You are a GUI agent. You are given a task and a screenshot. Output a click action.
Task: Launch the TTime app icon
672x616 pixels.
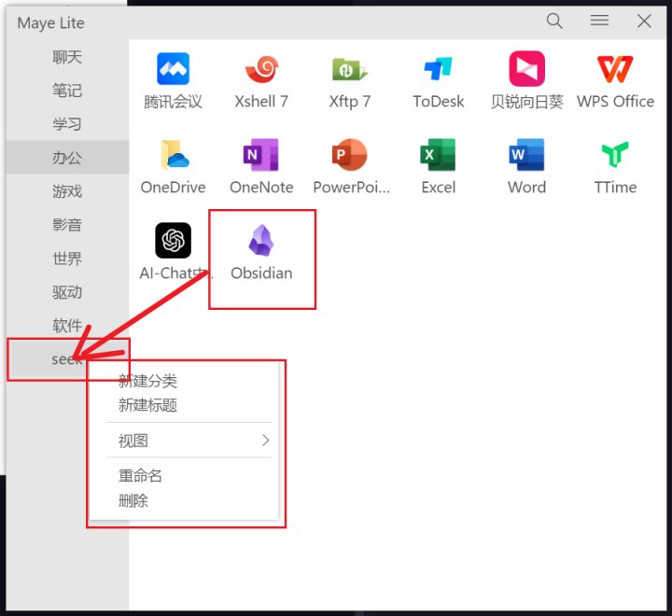coord(615,155)
